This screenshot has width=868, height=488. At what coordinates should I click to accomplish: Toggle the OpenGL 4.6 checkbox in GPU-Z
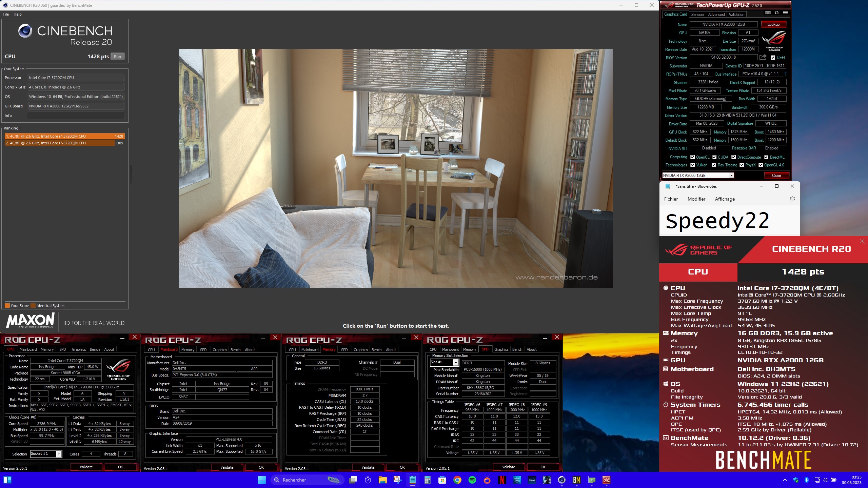coord(761,165)
